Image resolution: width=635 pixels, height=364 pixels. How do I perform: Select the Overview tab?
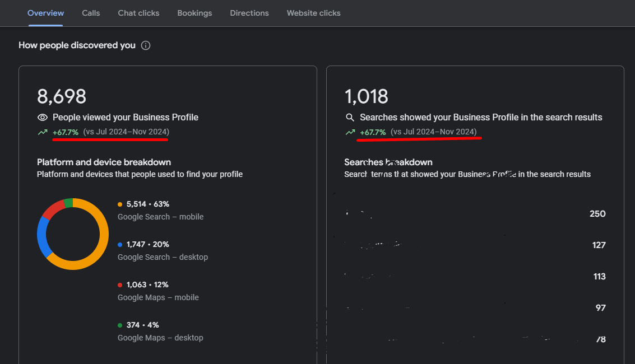(x=45, y=13)
